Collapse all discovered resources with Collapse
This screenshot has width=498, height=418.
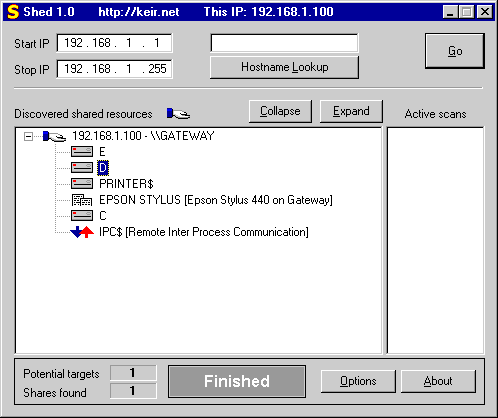(x=280, y=111)
